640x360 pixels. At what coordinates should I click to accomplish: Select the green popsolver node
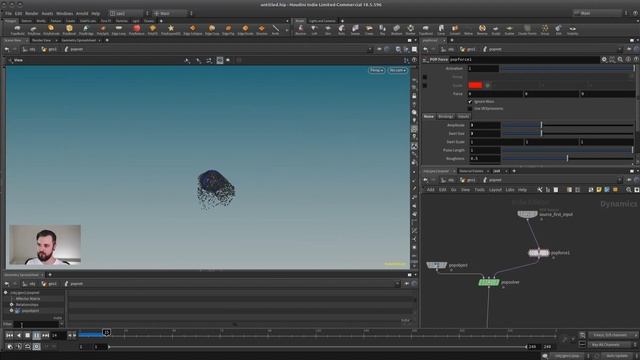[x=489, y=282]
